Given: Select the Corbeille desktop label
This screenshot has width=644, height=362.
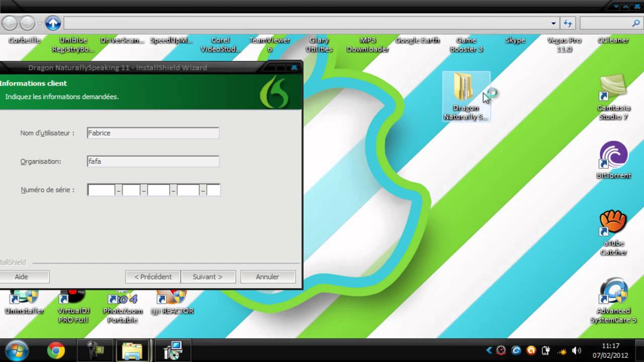Looking at the screenshot, I should tap(24, 40).
